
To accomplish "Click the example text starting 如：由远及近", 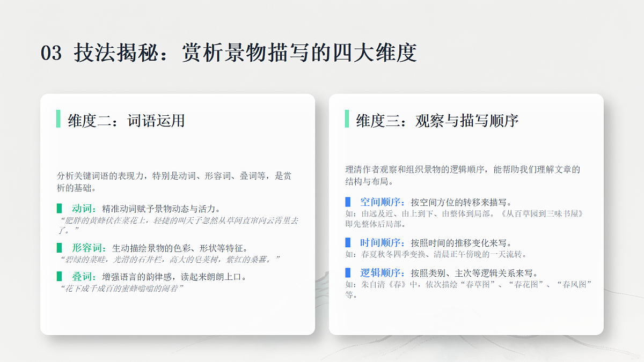I will [464, 219].
